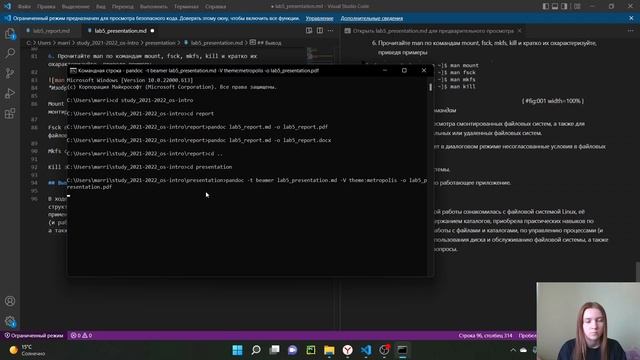Image resolution: width=640 pixels, height=360 pixels.
Task: Click the Command Prompt vertical scrollbar thumb
Action: click(x=430, y=87)
